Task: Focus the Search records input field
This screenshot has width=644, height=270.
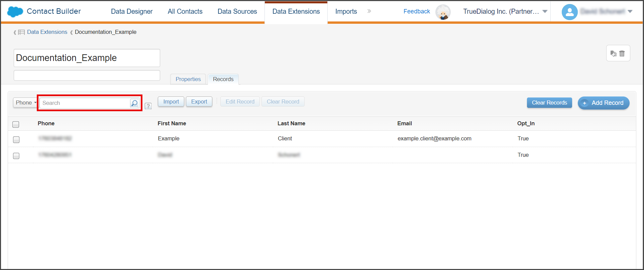Action: tap(84, 103)
